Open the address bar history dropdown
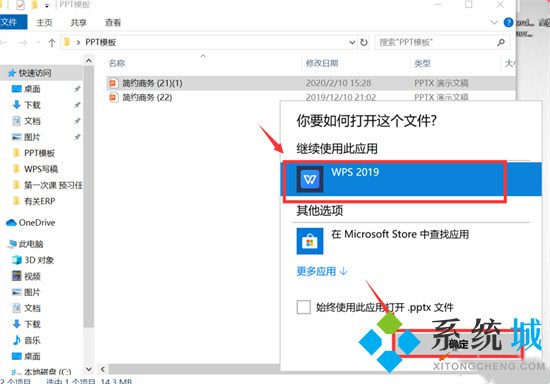Screen dimensions: 550x384 (352, 43)
